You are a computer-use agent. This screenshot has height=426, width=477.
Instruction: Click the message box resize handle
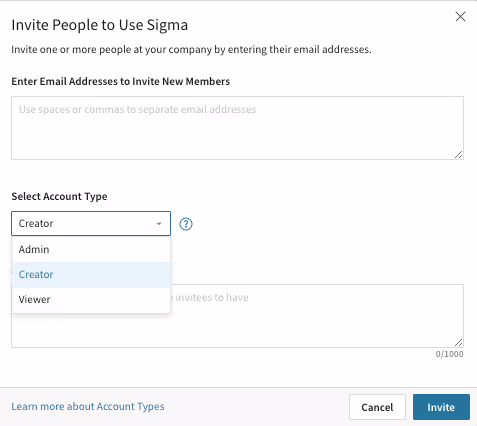[459, 343]
